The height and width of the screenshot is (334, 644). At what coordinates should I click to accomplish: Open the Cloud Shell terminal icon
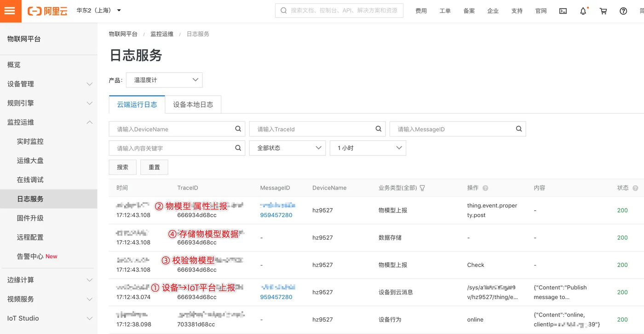point(563,11)
